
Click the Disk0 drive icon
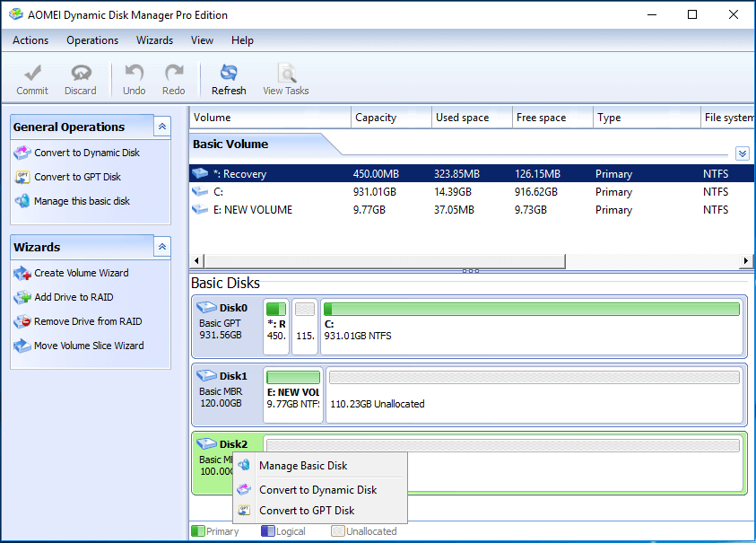click(x=207, y=308)
